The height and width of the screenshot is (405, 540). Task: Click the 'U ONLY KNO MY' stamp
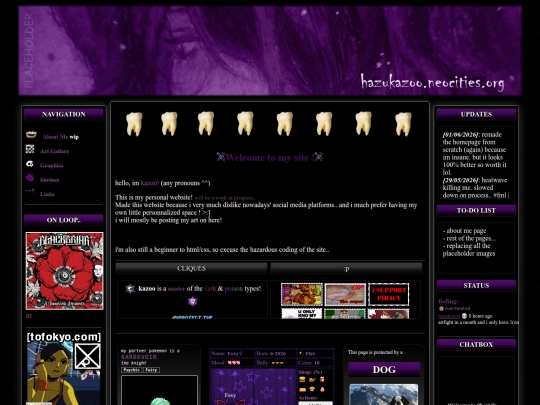click(x=302, y=313)
